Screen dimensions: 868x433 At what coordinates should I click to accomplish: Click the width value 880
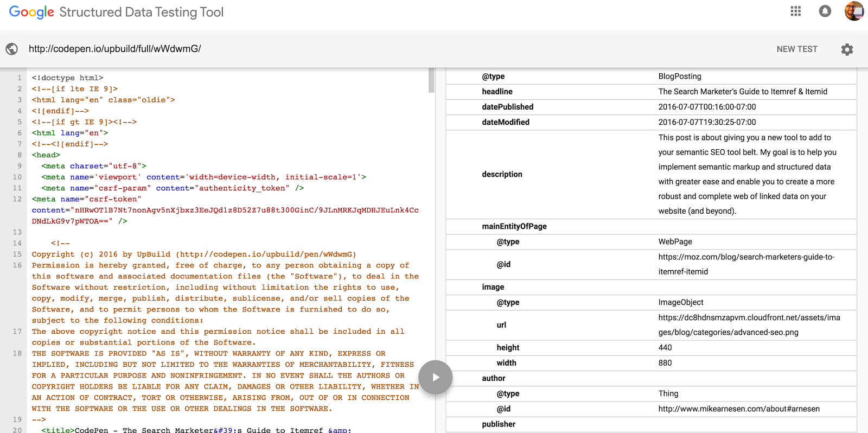(665, 363)
